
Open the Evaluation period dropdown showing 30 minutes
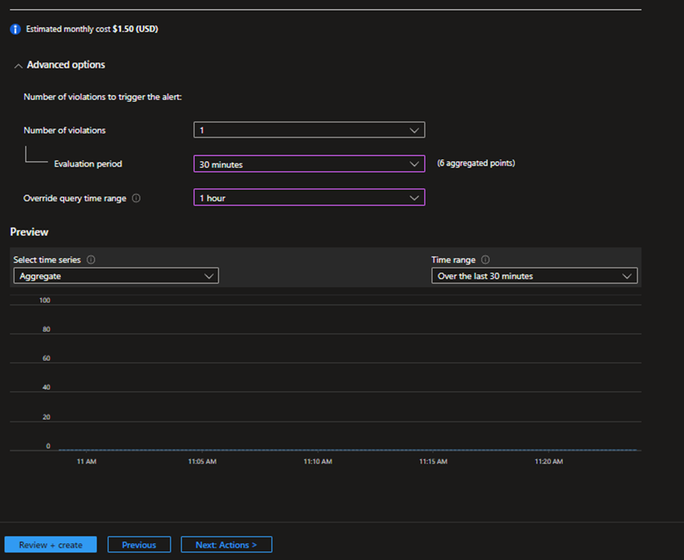click(x=309, y=164)
